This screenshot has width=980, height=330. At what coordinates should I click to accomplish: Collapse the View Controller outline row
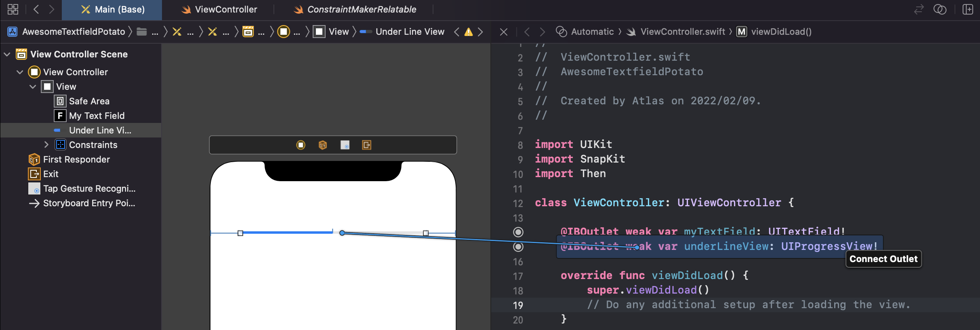tap(20, 72)
